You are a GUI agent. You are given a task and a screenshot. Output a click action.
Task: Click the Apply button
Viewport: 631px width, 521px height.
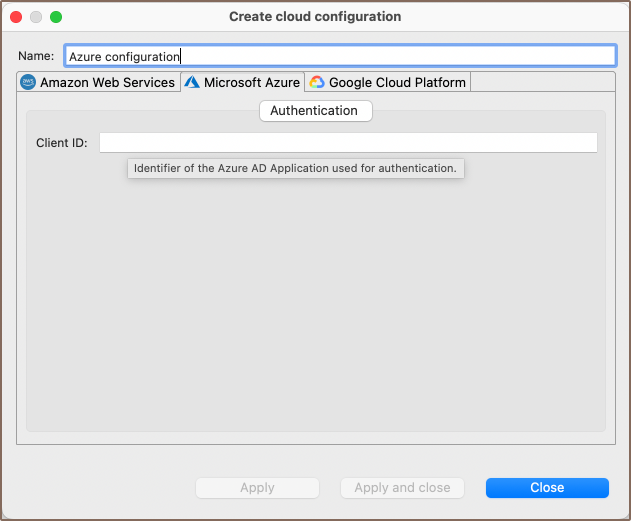(258, 488)
